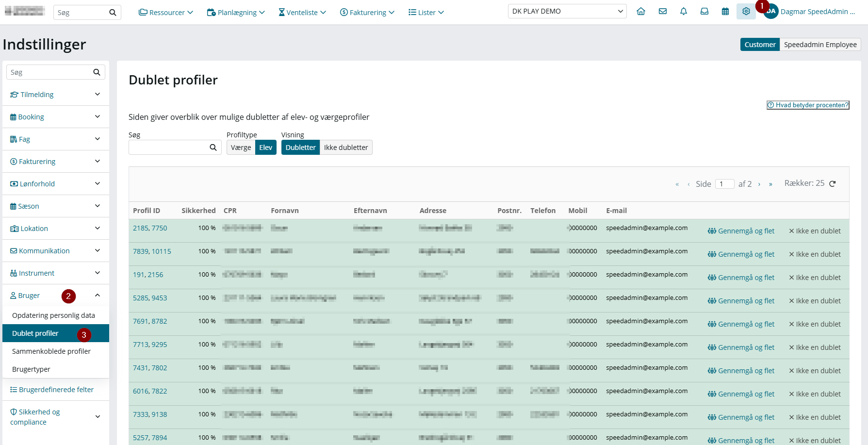Open Brugerdefinerede felter
The image size is (868, 445).
[52, 390]
